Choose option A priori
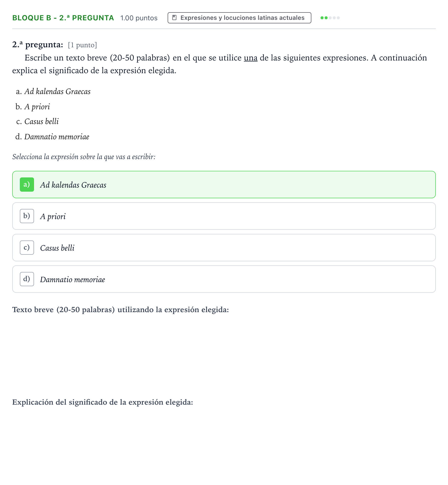The width and height of the screenshot is (448, 485). [224, 216]
